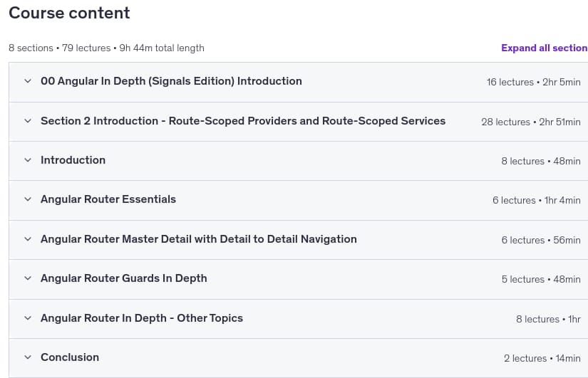The image size is (588, 378).
Task: Select the 'Conclusion' section title
Action: pyautogui.click(x=70, y=357)
